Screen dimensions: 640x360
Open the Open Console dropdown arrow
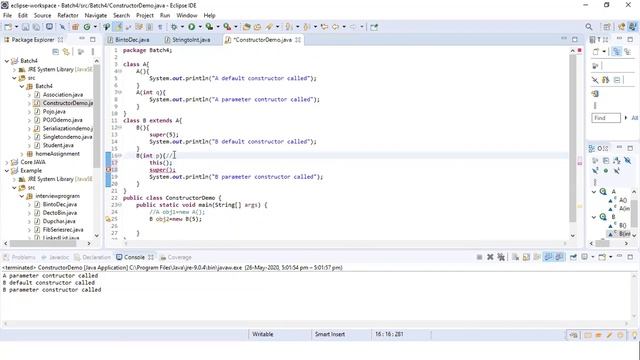point(610,257)
